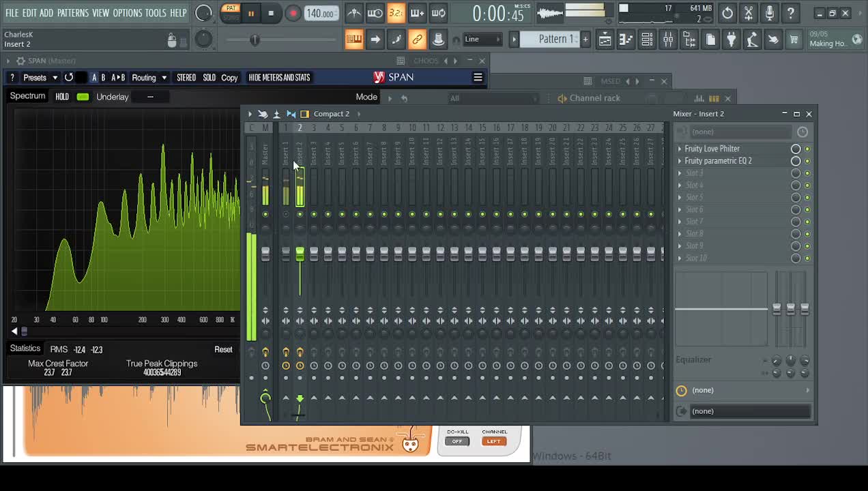Open the browser toolbar icon
Viewport: 868px width, 491px height.
689,40
